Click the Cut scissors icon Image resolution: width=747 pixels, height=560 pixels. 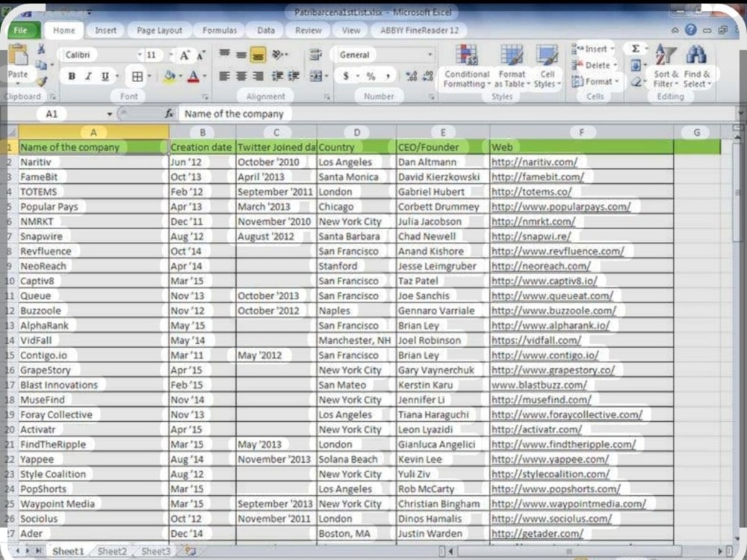point(41,49)
